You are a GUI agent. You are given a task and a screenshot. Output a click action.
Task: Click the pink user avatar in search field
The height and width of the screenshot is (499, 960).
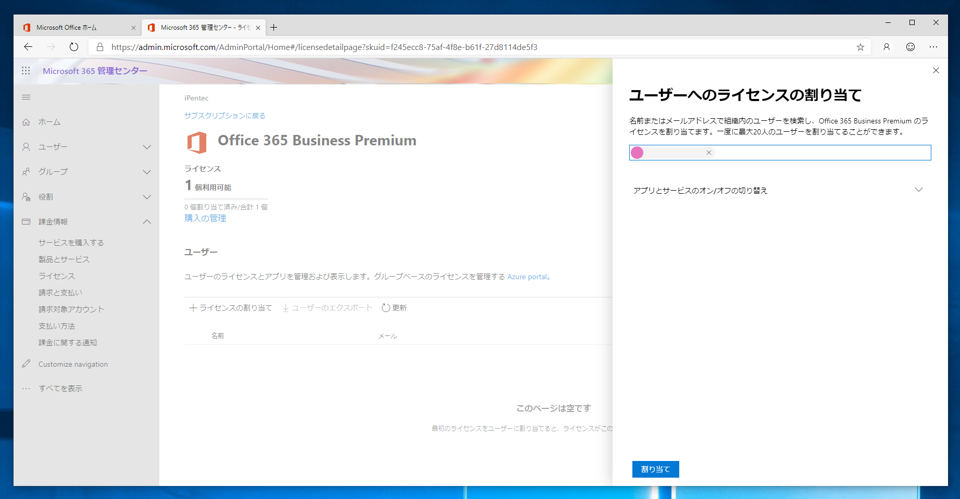pos(637,152)
